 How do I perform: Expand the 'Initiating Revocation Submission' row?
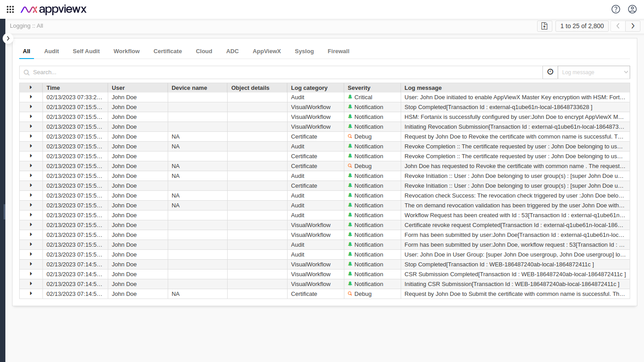pyautogui.click(x=31, y=126)
